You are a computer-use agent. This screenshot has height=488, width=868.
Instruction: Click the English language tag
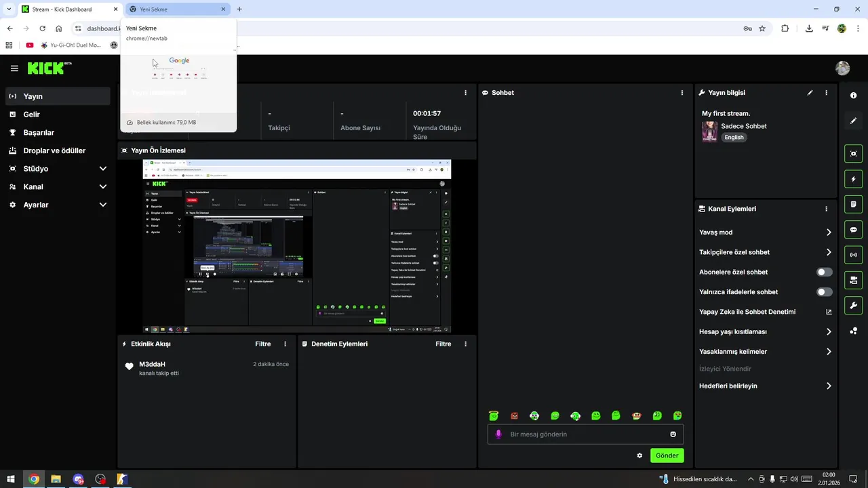(734, 137)
